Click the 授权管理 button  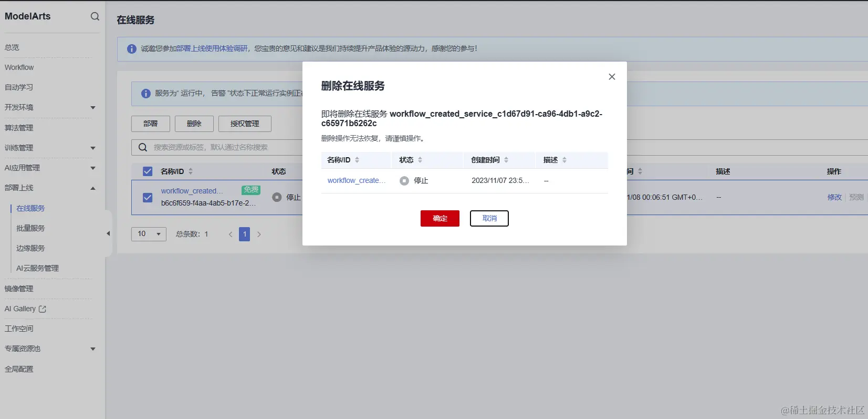click(x=245, y=124)
